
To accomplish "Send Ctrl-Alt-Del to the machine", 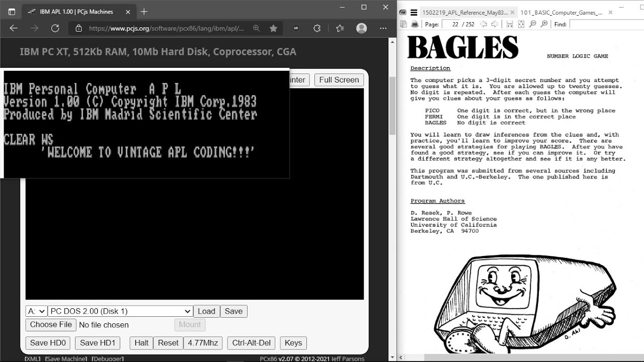I will point(251,343).
